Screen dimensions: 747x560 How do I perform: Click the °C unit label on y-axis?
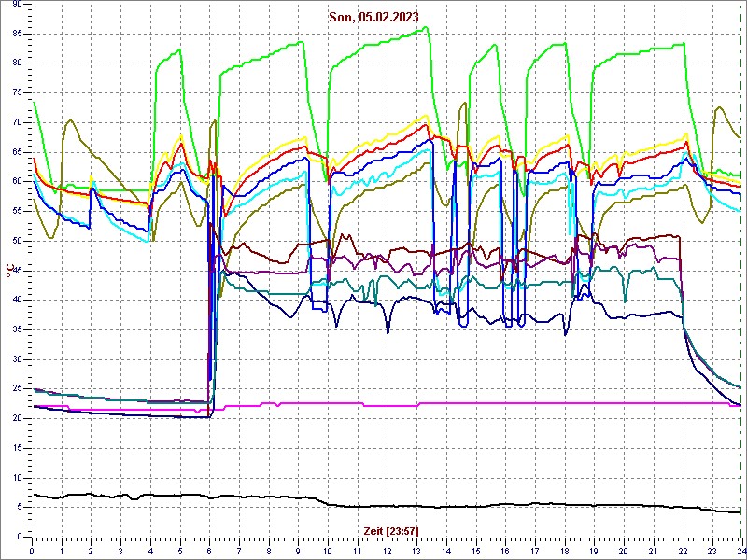point(10,271)
